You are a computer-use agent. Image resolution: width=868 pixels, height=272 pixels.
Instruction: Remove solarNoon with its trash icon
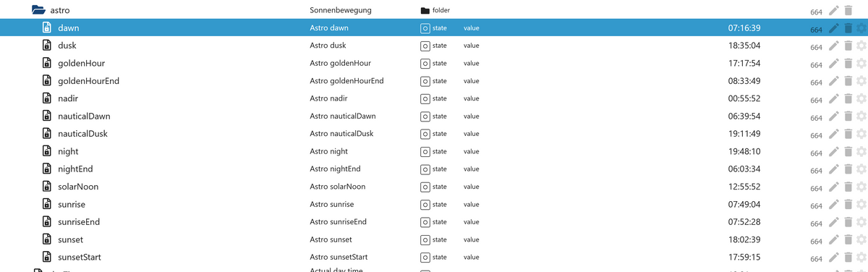[x=848, y=187]
